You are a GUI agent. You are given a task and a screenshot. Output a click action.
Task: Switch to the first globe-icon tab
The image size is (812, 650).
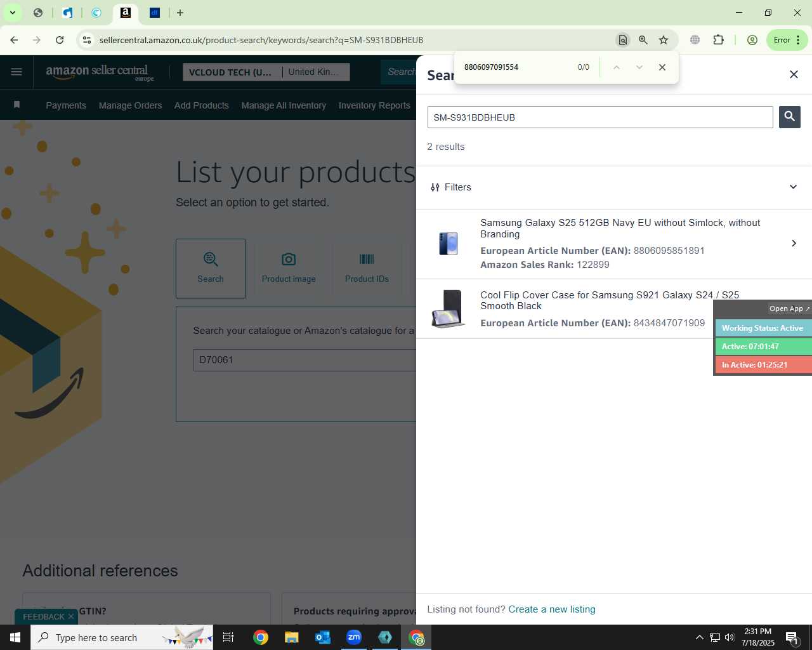click(38, 13)
